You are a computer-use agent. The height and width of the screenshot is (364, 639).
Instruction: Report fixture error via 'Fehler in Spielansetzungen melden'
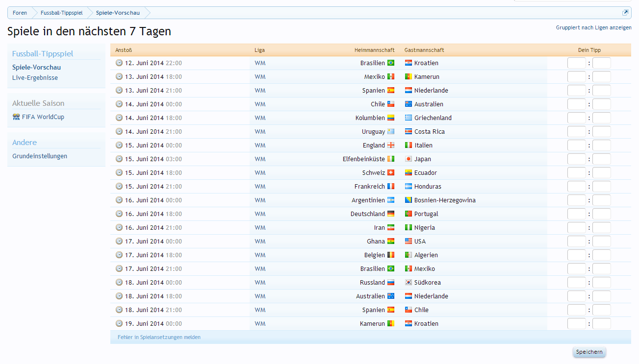click(159, 337)
